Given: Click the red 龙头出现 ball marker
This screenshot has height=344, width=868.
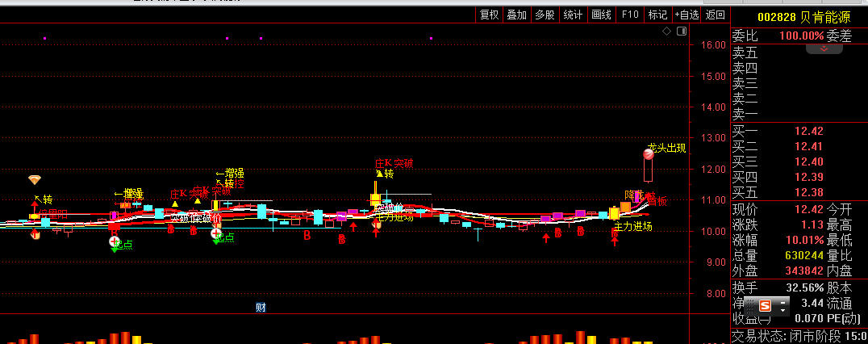Looking at the screenshot, I should pyautogui.click(x=649, y=153).
